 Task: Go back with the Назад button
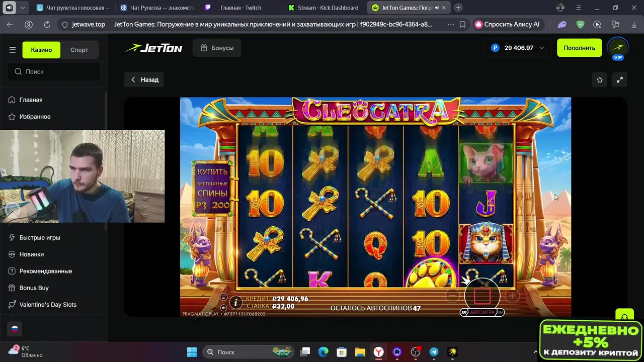click(x=144, y=79)
